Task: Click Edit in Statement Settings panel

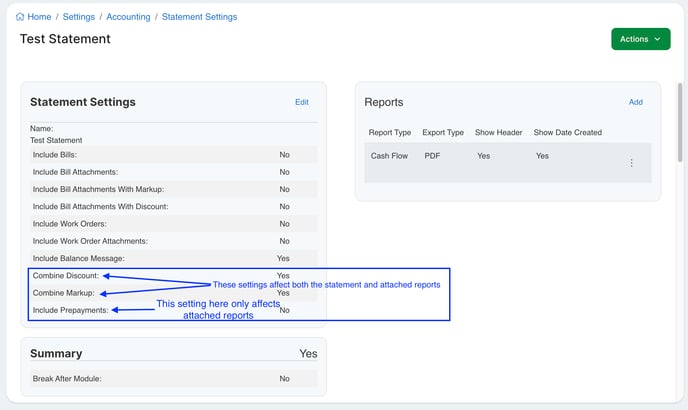Action: [x=301, y=102]
